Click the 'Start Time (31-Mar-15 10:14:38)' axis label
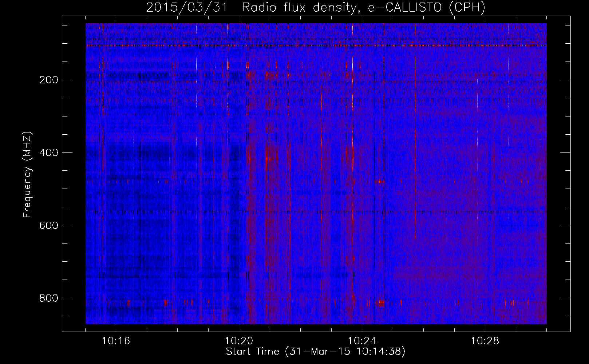The height and width of the screenshot is (364, 589). (x=316, y=352)
